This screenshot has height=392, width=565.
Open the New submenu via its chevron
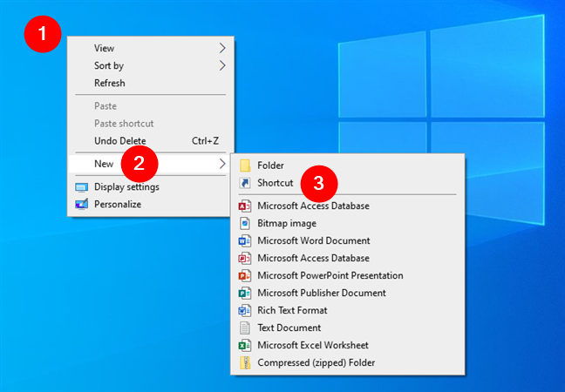[222, 164]
